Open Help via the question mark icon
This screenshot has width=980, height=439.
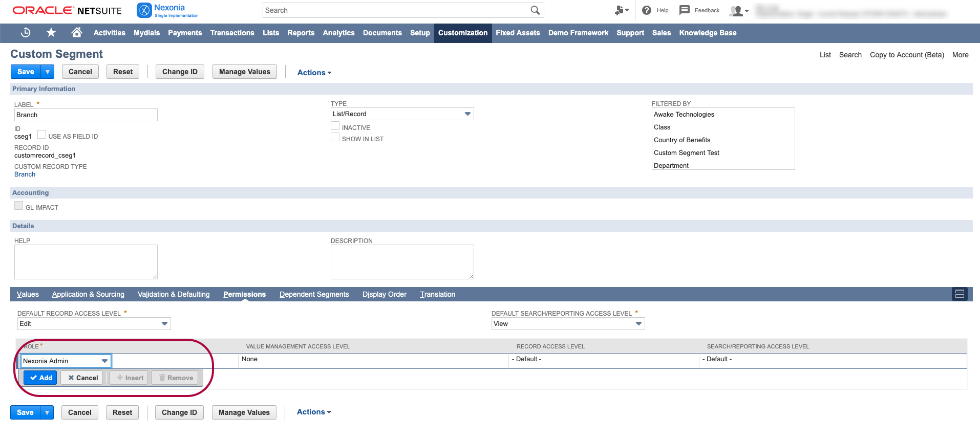(x=647, y=10)
